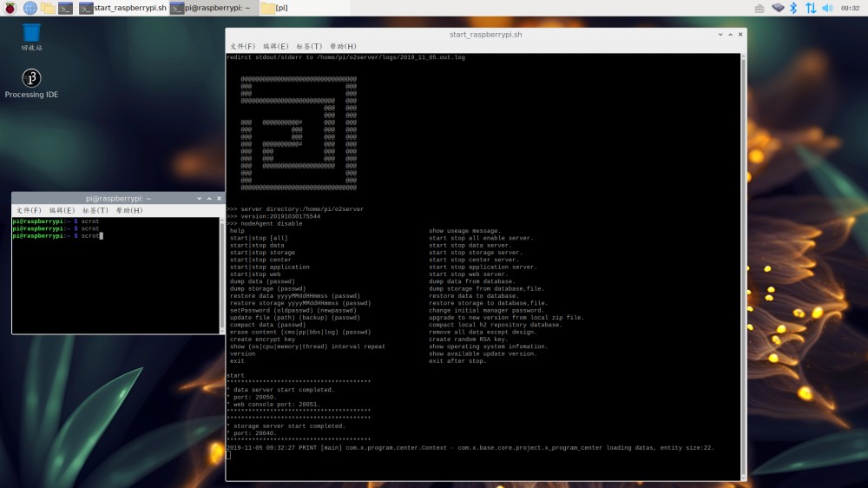The height and width of the screenshot is (488, 868).
Task: Click the start_raspberrypi.sh window title bar
Action: coord(485,35)
